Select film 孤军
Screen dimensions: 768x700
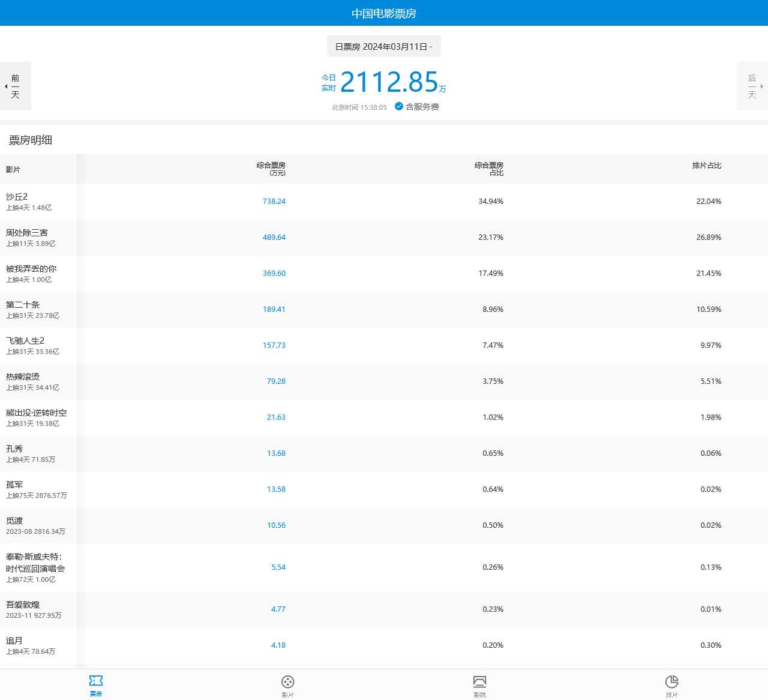14,485
